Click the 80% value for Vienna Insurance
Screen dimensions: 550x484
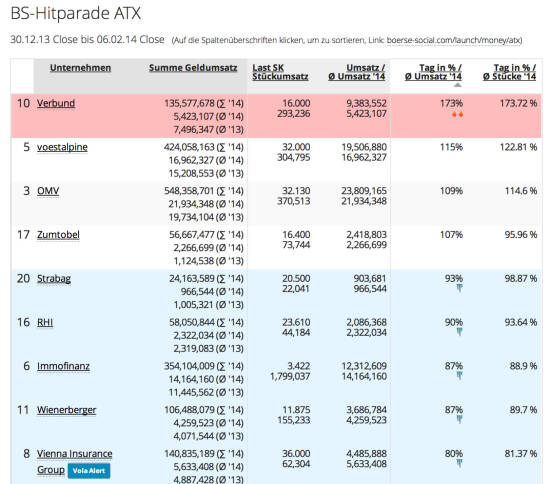[x=454, y=454]
